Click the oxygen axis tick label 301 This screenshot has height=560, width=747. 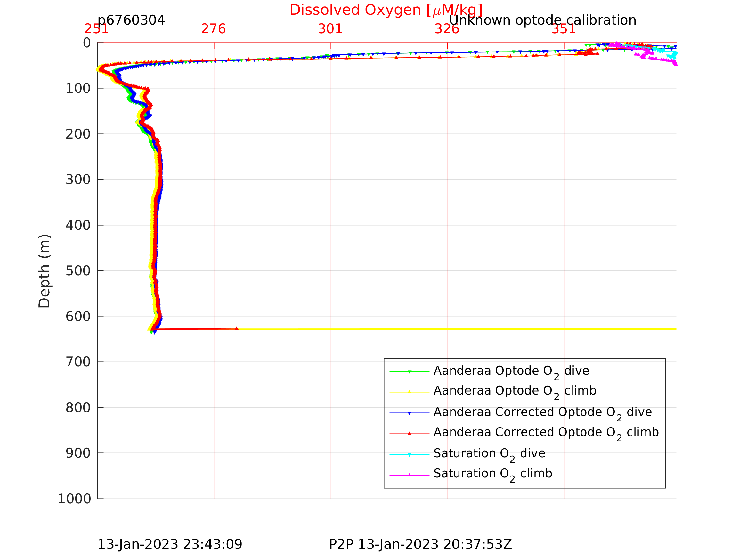330,29
